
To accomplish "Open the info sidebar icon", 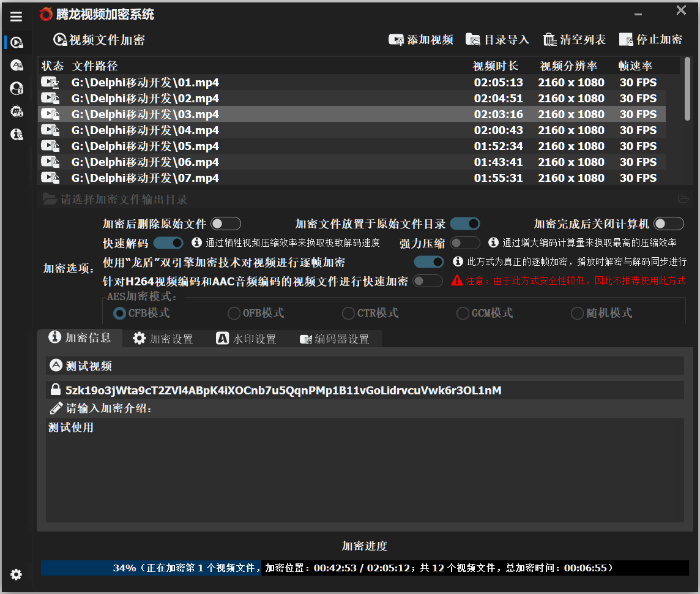I will (17, 134).
